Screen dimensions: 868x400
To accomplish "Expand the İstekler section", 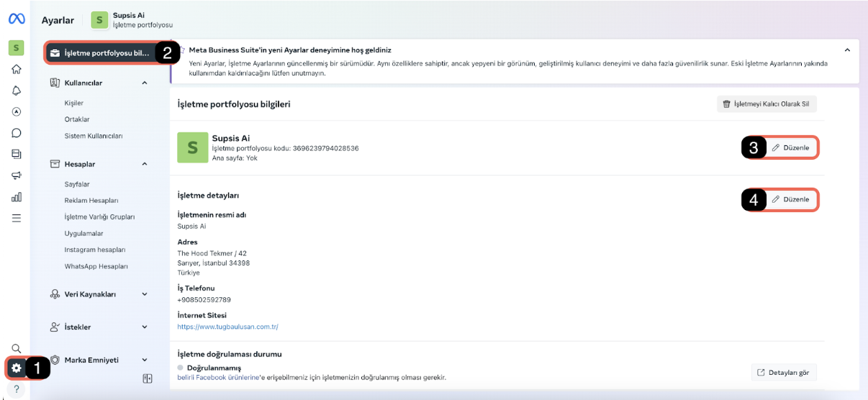I will tap(145, 327).
